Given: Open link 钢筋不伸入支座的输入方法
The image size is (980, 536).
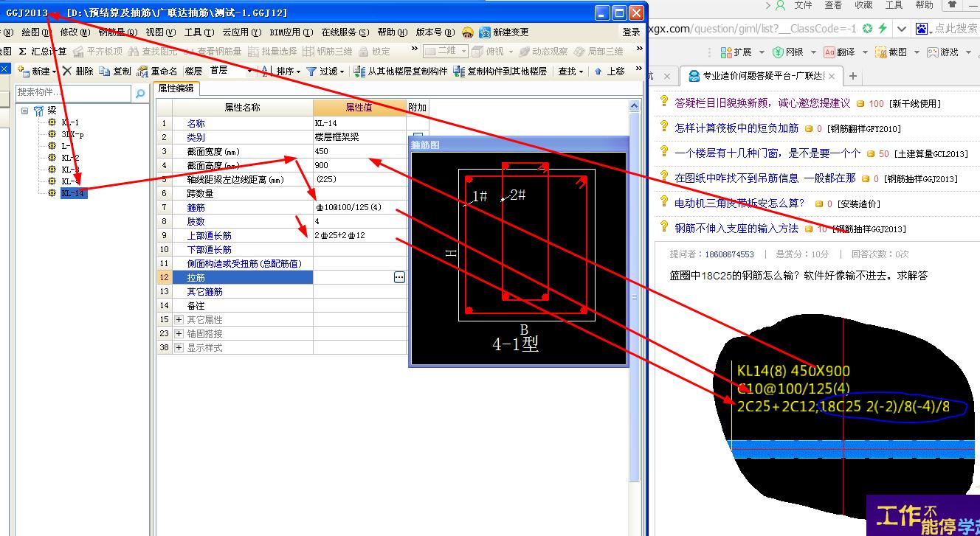Looking at the screenshot, I should click(x=736, y=229).
